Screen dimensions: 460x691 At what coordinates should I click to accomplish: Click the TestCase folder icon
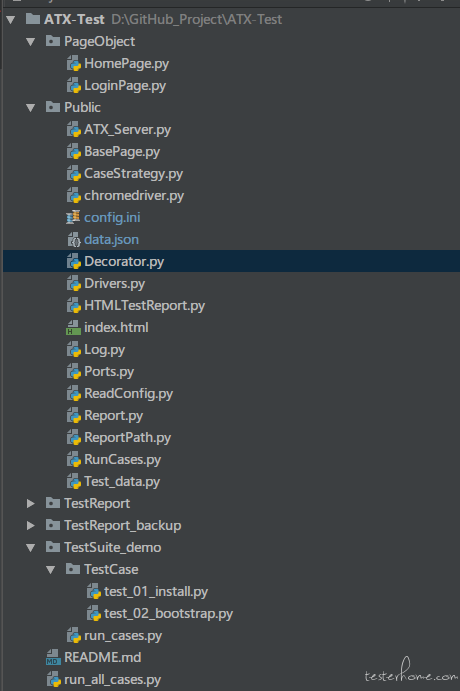(x=73, y=569)
